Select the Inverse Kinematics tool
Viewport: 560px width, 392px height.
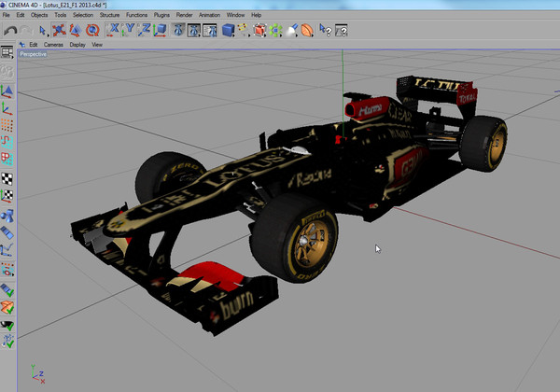click(x=7, y=250)
